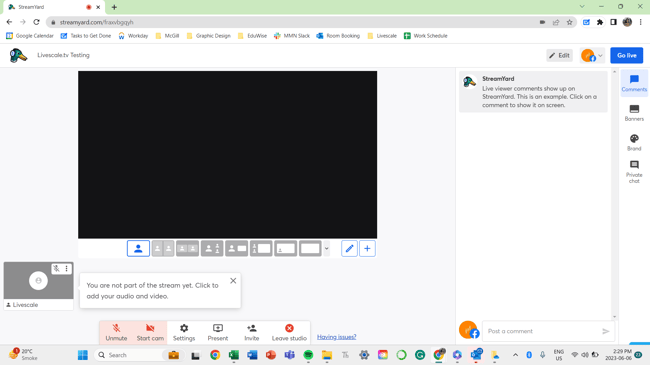Unmute the microphone
The image size is (650, 365).
click(116, 333)
